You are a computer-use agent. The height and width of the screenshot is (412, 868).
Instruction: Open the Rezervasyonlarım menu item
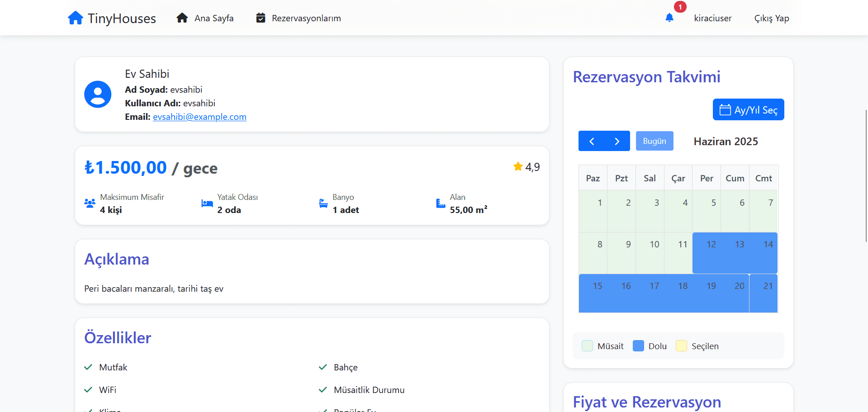(306, 18)
